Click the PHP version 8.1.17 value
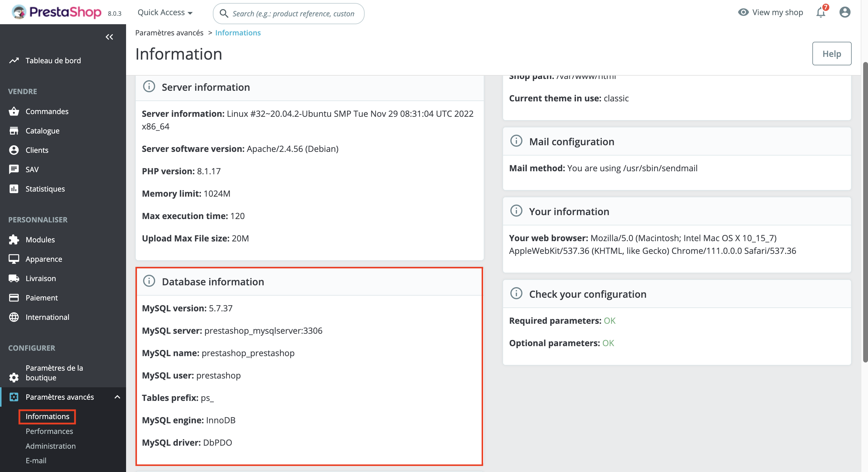This screenshot has height=472, width=868. click(209, 171)
